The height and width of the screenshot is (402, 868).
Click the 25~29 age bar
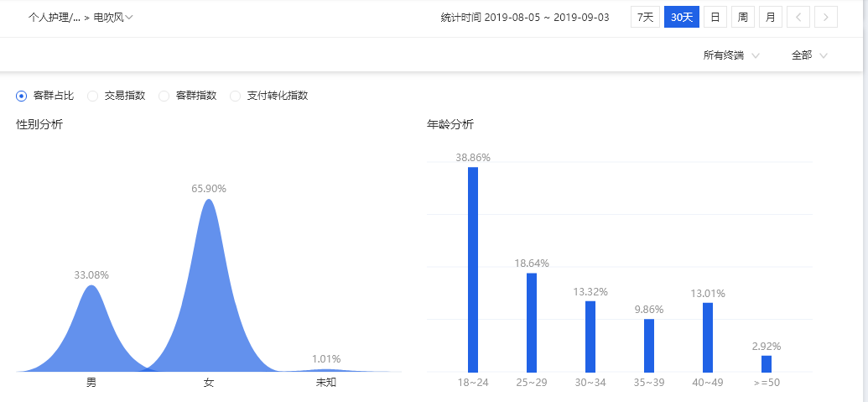[532, 323]
